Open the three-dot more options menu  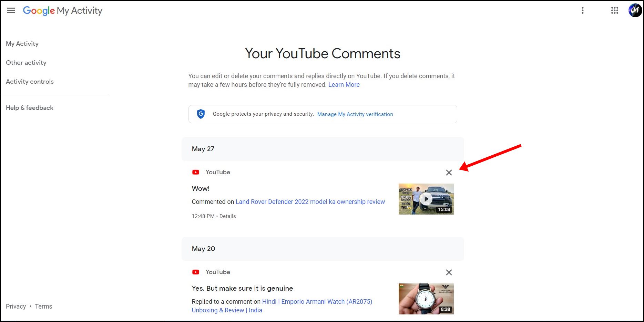pos(583,10)
